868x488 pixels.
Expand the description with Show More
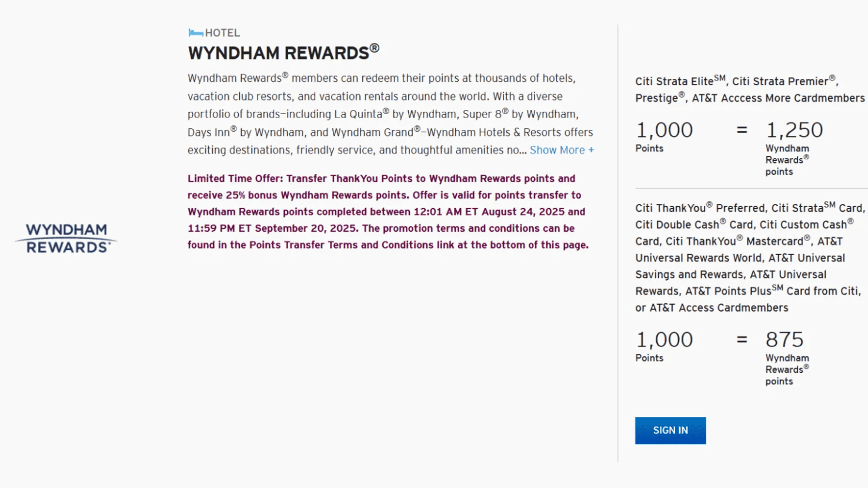pos(562,150)
